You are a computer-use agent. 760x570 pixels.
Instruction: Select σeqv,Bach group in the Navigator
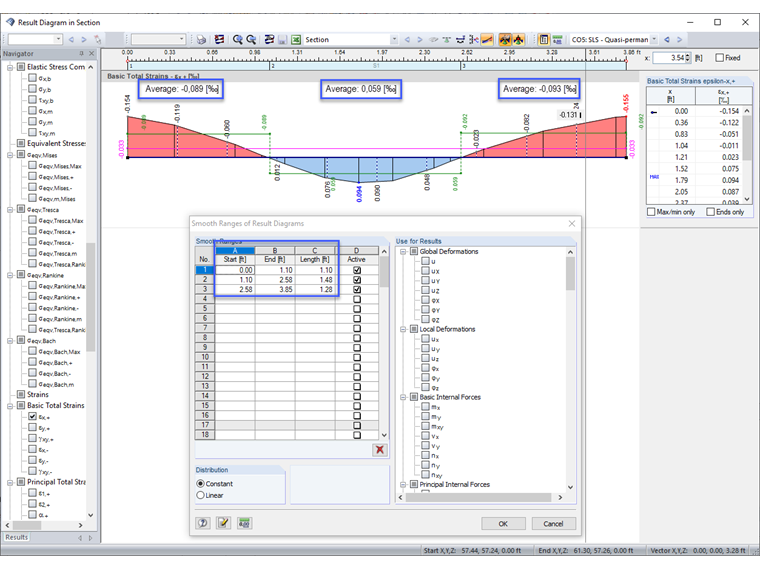pyautogui.click(x=41, y=341)
